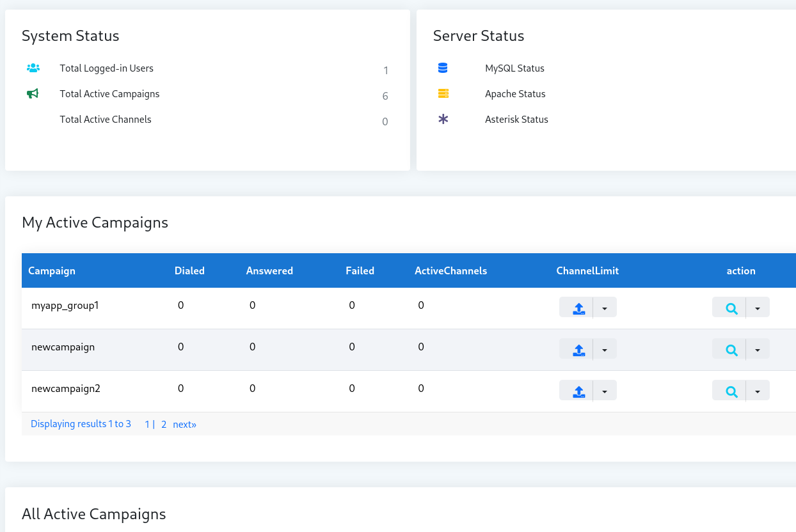Click the magnifier action icon for newcampaign2
The width and height of the screenshot is (796, 532).
(731, 391)
